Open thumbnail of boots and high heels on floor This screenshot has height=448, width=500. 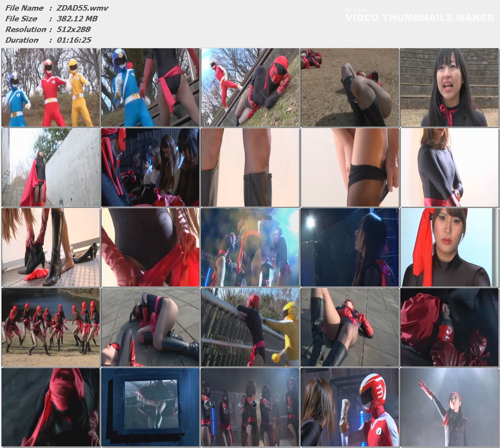point(51,247)
